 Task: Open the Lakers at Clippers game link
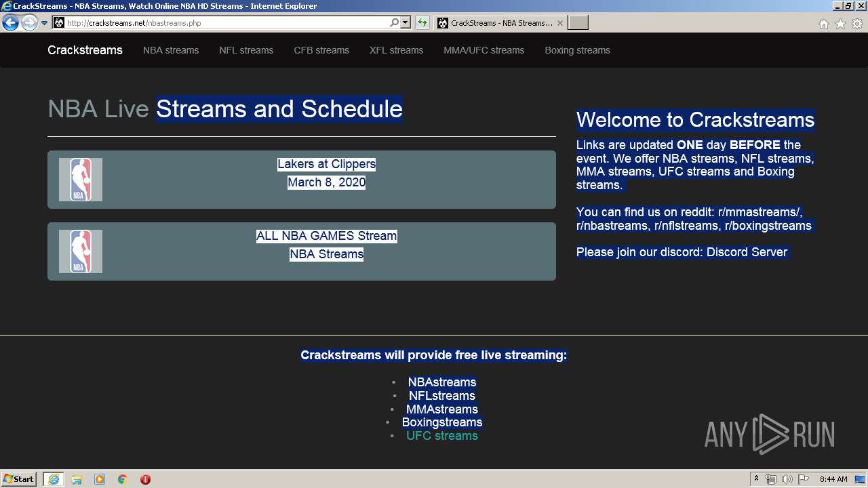click(x=326, y=164)
